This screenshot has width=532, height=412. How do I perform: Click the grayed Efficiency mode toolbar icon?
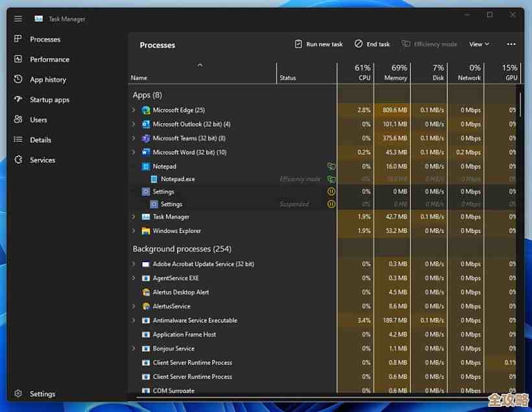429,43
